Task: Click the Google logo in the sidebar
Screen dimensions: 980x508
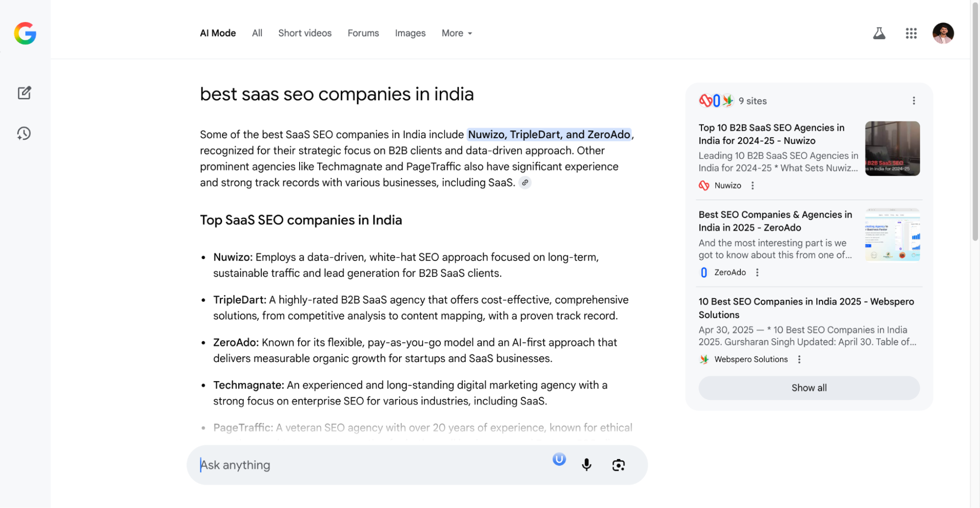Action: tap(25, 34)
